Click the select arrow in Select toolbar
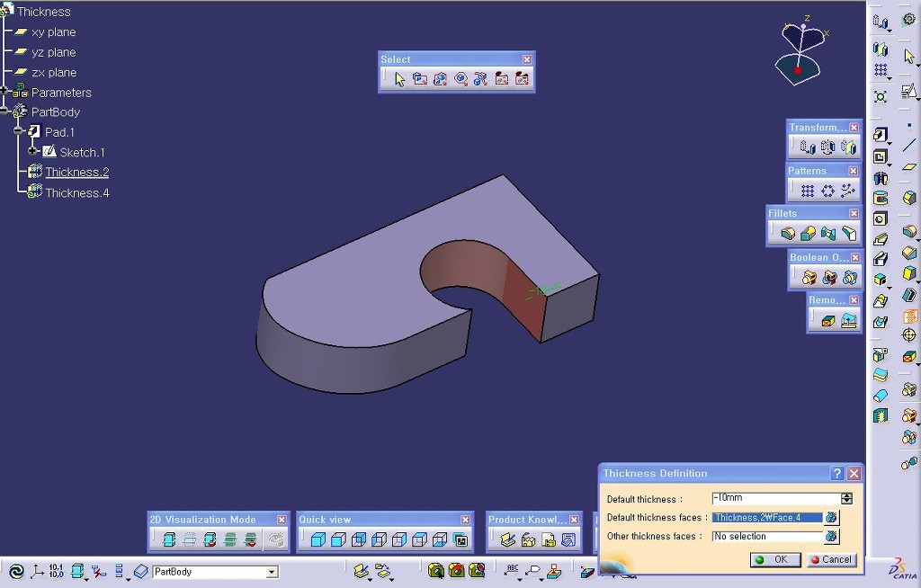The height and width of the screenshot is (588, 921). (399, 79)
